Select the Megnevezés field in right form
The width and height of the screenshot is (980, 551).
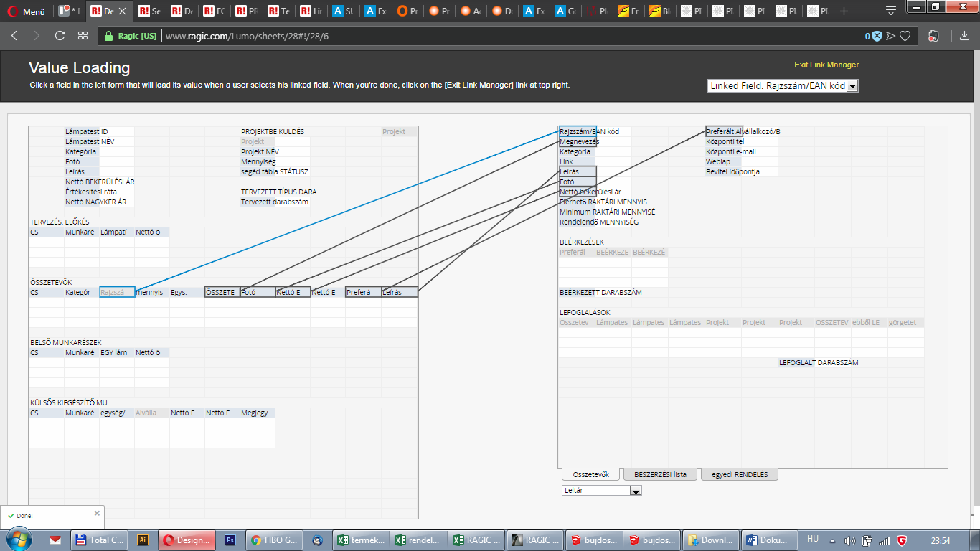coord(578,142)
